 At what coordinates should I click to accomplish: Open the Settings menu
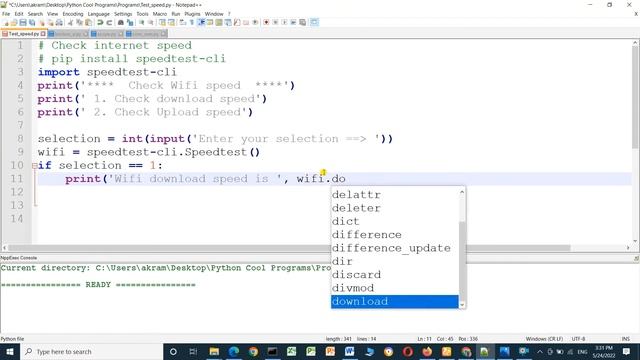coord(123,14)
